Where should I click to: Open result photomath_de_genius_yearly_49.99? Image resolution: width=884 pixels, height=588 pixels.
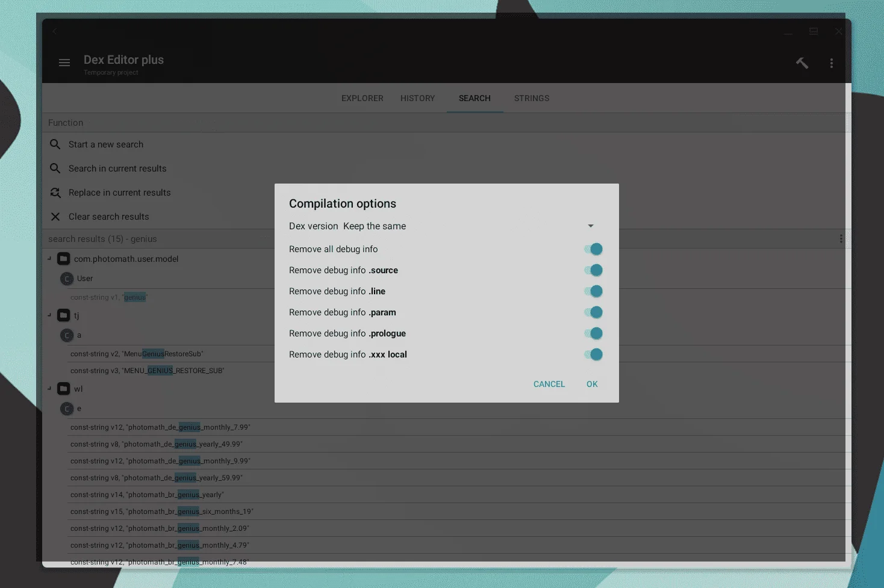pos(157,444)
